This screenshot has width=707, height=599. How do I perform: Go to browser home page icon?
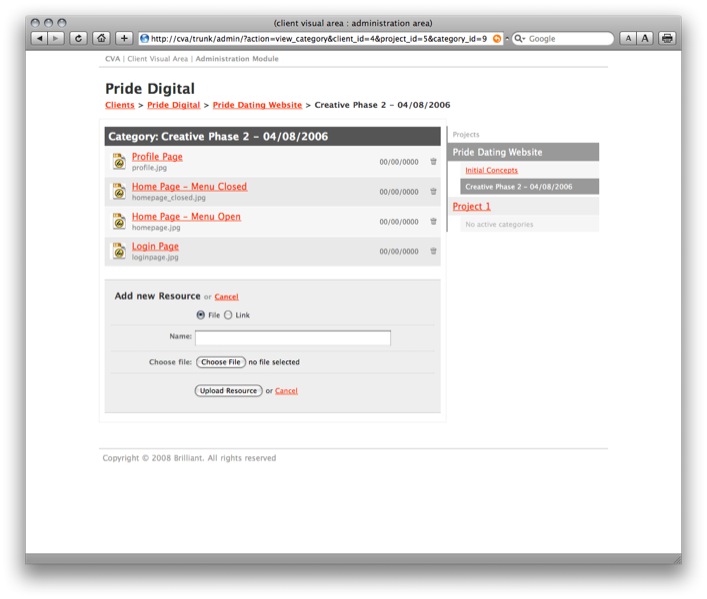[x=101, y=38]
